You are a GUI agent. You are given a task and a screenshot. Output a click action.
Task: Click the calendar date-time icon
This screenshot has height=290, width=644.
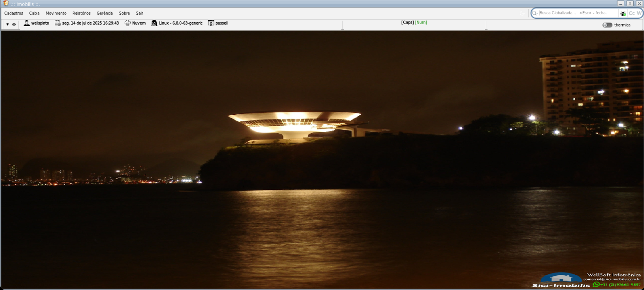58,23
